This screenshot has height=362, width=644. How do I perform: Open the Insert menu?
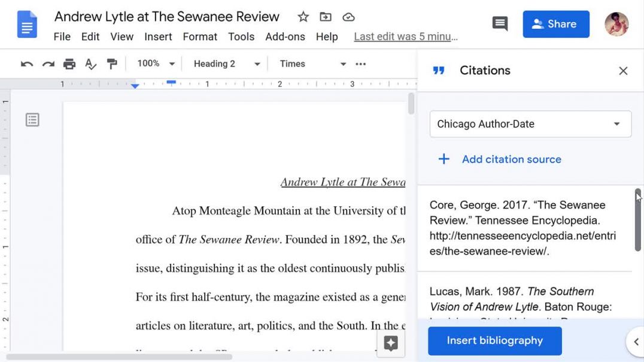point(158,37)
